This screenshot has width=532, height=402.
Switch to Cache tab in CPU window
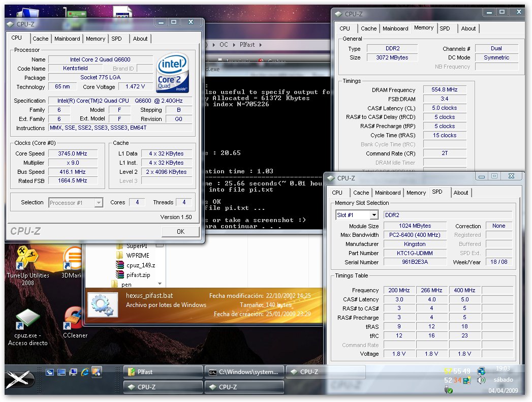coord(40,39)
